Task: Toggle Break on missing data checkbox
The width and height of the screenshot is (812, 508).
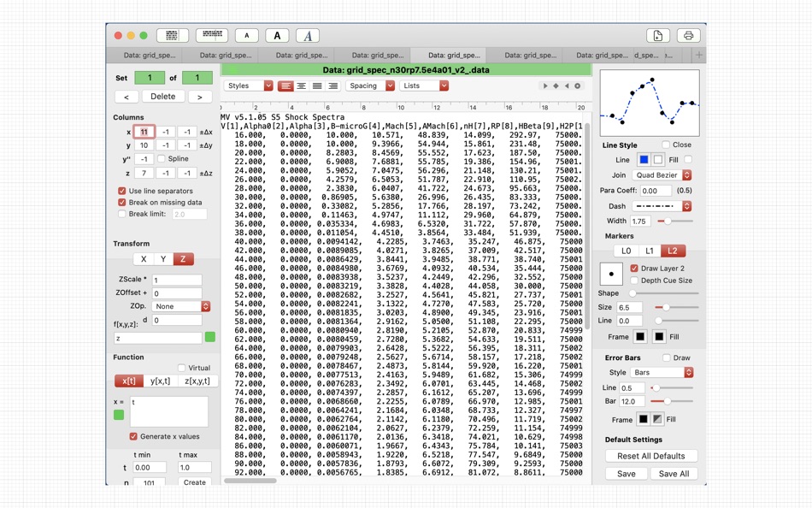Action: [121, 202]
